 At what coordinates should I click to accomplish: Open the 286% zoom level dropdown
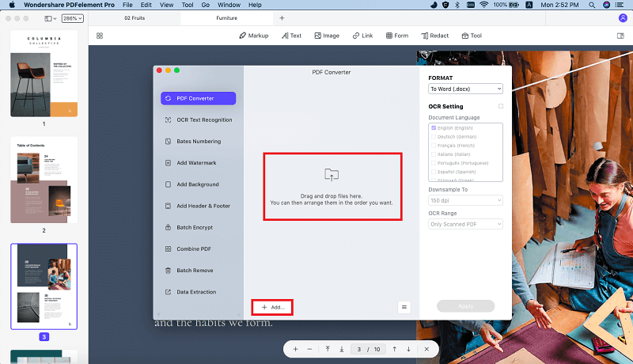tap(73, 18)
